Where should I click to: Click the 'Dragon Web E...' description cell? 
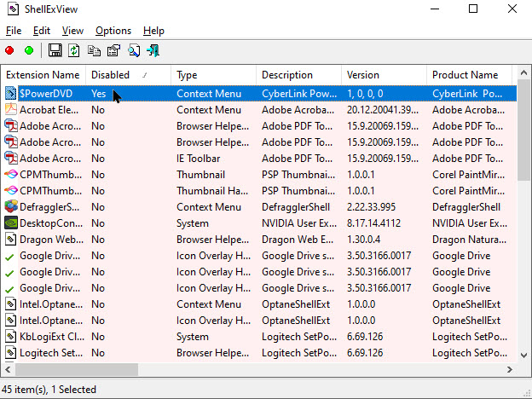[298, 240]
